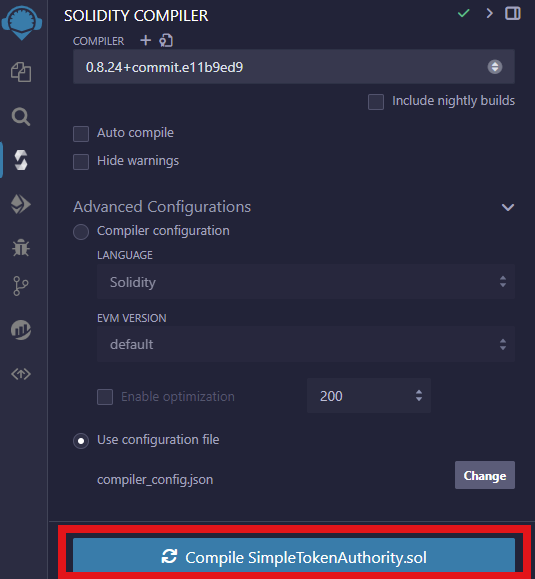Screen dimensions: 535x579
Task: Click the Change config file button
Action: 485,475
